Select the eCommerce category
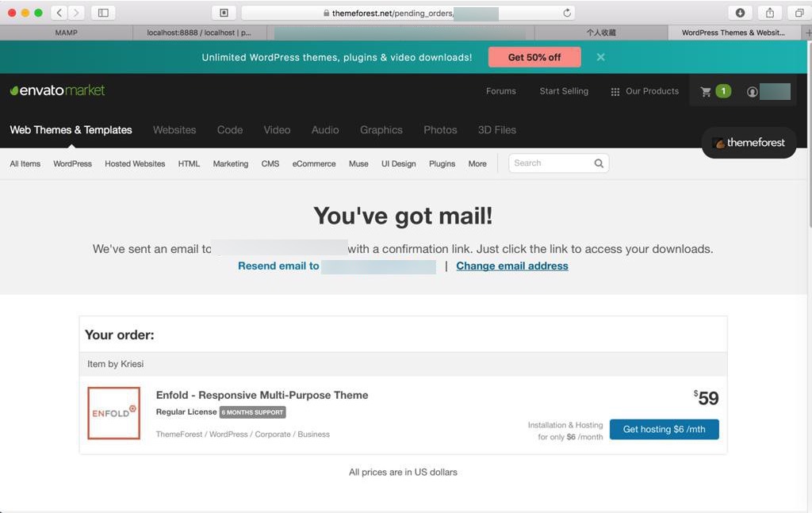This screenshot has height=513, width=812. pyautogui.click(x=314, y=163)
